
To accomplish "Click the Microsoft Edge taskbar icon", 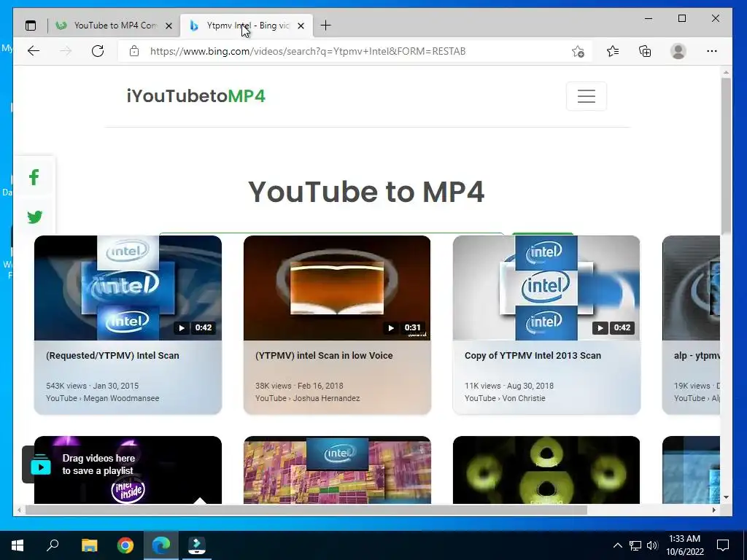I will 161,545.
